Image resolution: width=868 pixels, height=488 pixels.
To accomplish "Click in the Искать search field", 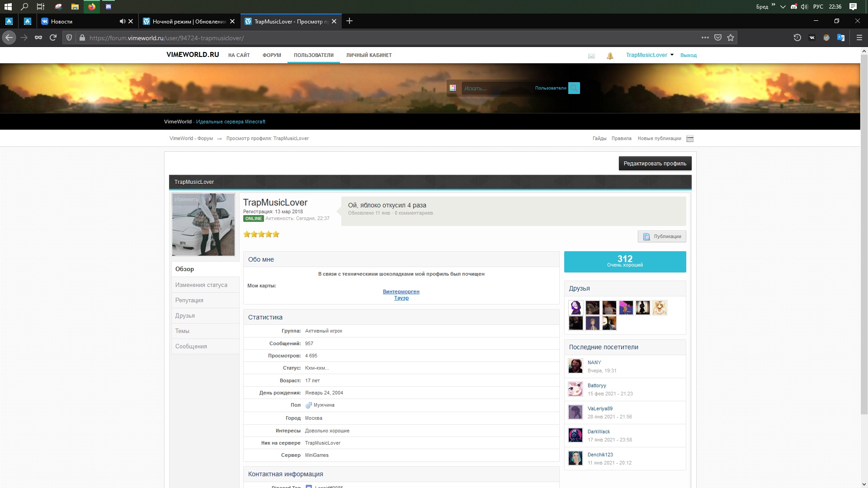I will [497, 88].
